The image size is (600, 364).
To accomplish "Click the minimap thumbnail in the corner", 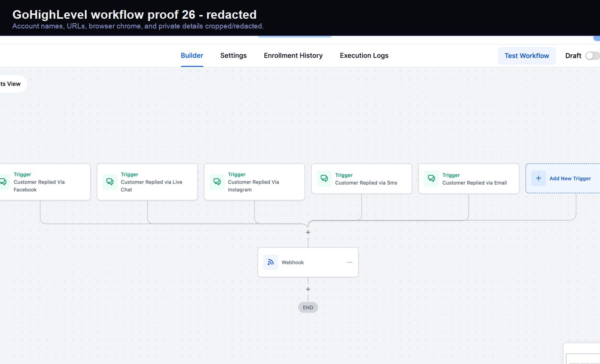I will (x=582, y=354).
